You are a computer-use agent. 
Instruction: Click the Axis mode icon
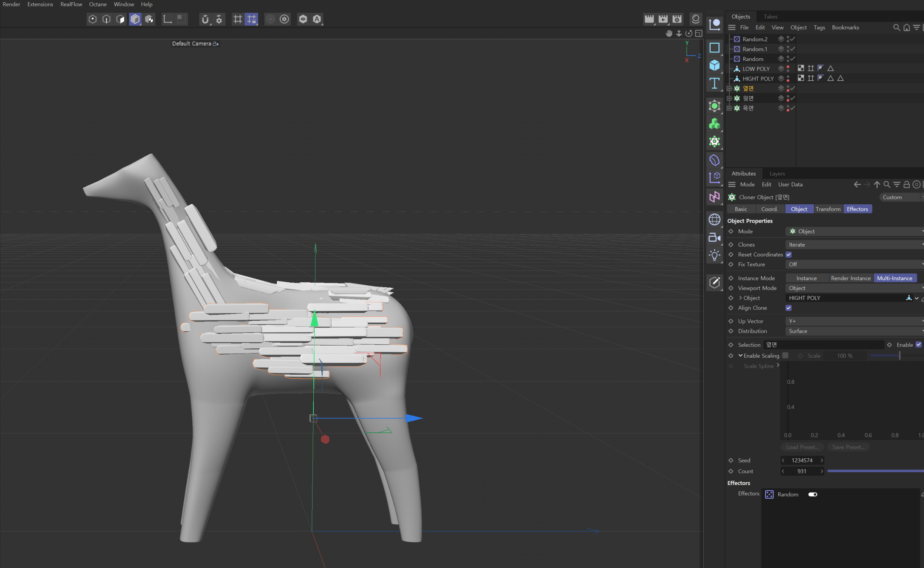167,19
